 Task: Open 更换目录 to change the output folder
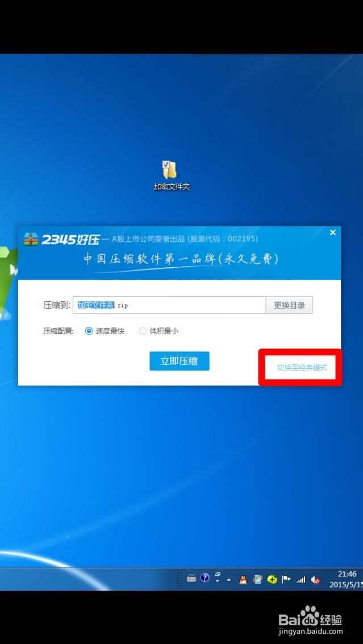289,305
